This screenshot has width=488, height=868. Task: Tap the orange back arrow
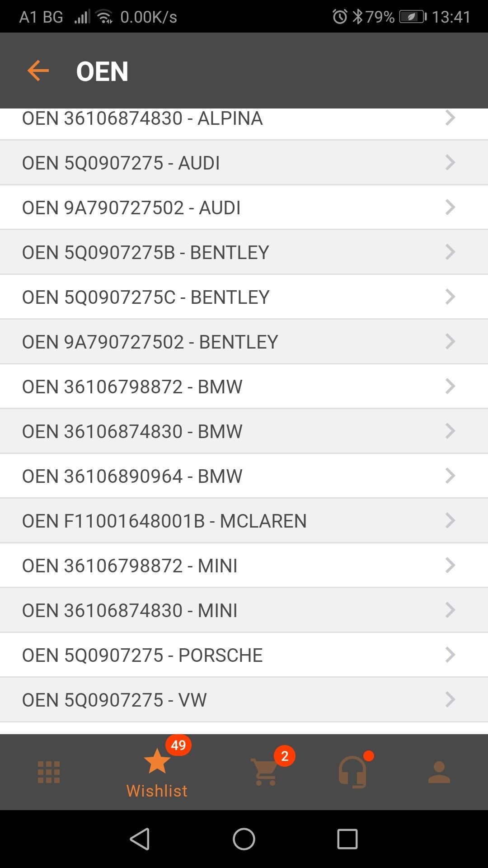pyautogui.click(x=38, y=71)
